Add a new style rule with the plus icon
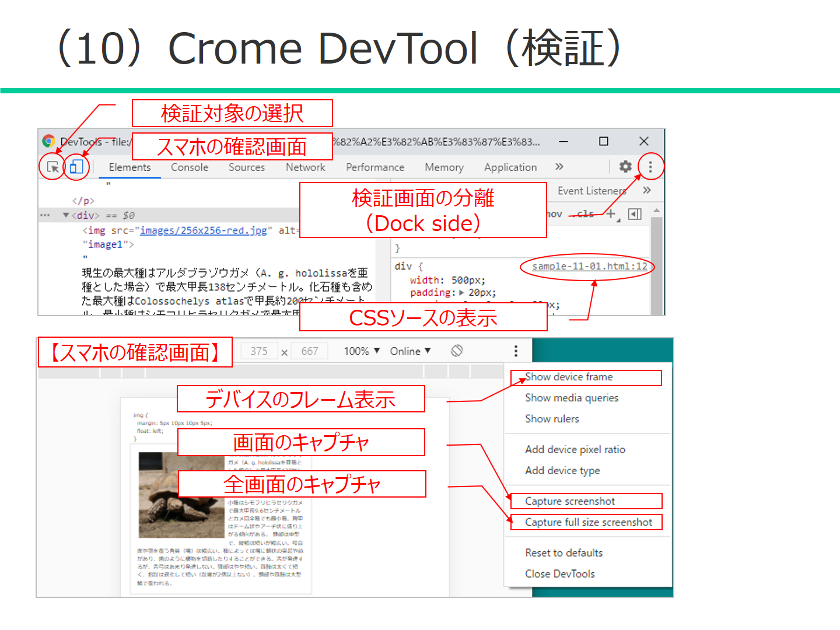 pyautogui.click(x=610, y=213)
